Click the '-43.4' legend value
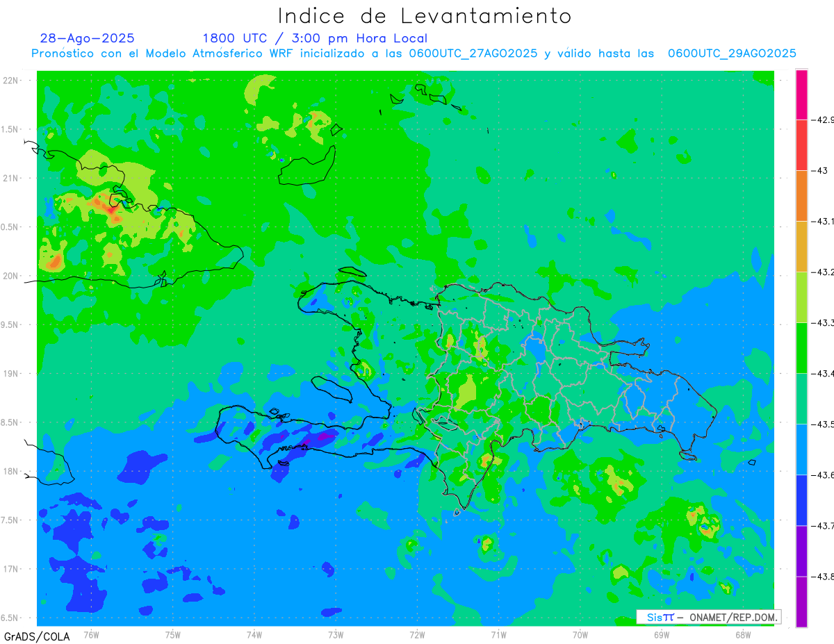 [824, 373]
